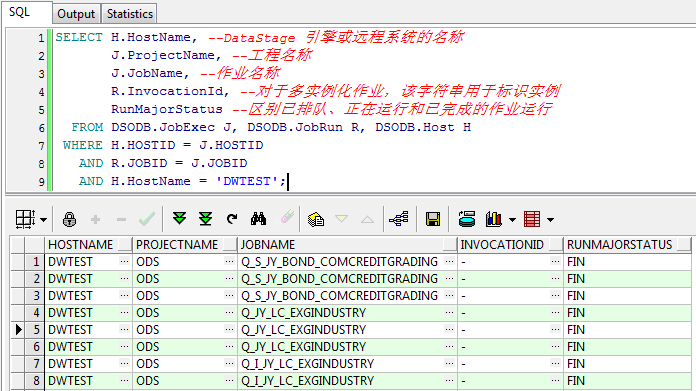Select row 1 via its row number
This screenshot has width=696, height=391.
coord(34,262)
